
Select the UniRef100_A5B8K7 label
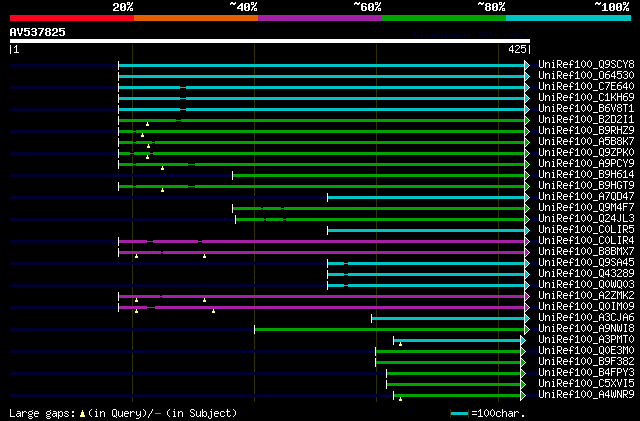point(586,141)
